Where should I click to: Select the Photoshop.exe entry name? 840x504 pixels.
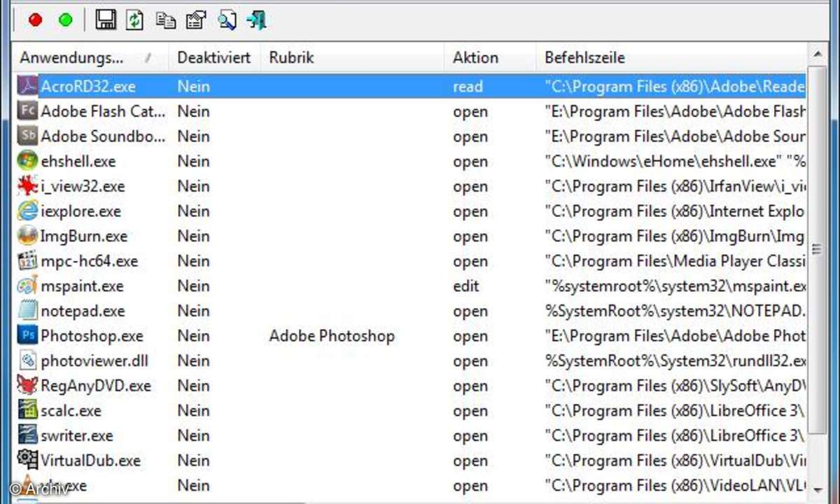(92, 336)
